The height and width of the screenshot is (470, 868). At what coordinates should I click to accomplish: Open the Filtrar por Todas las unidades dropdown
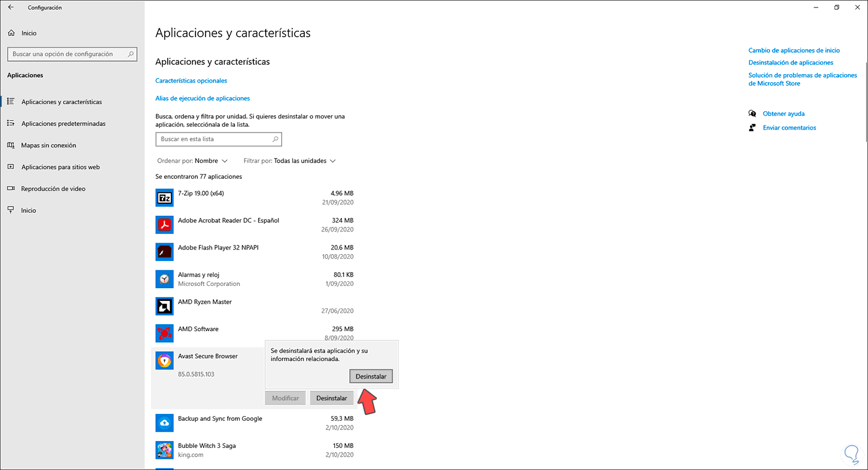pyautogui.click(x=289, y=161)
